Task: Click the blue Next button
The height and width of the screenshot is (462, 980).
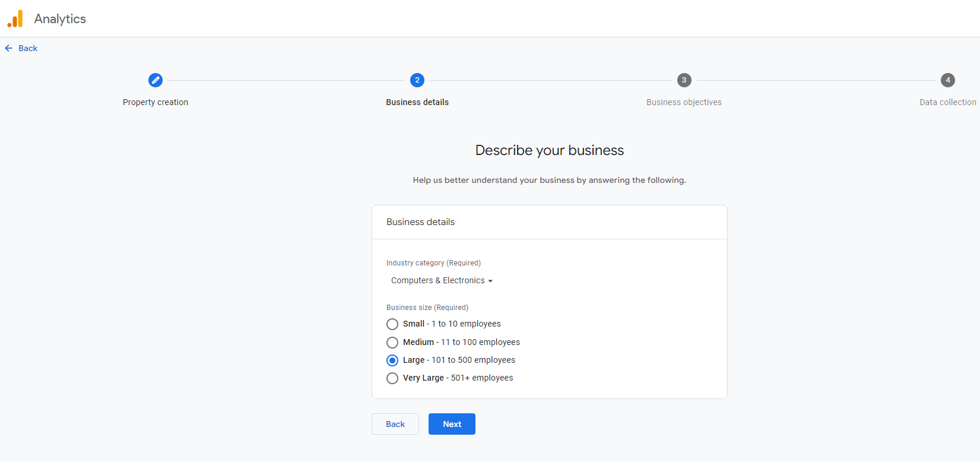Action: [452, 424]
